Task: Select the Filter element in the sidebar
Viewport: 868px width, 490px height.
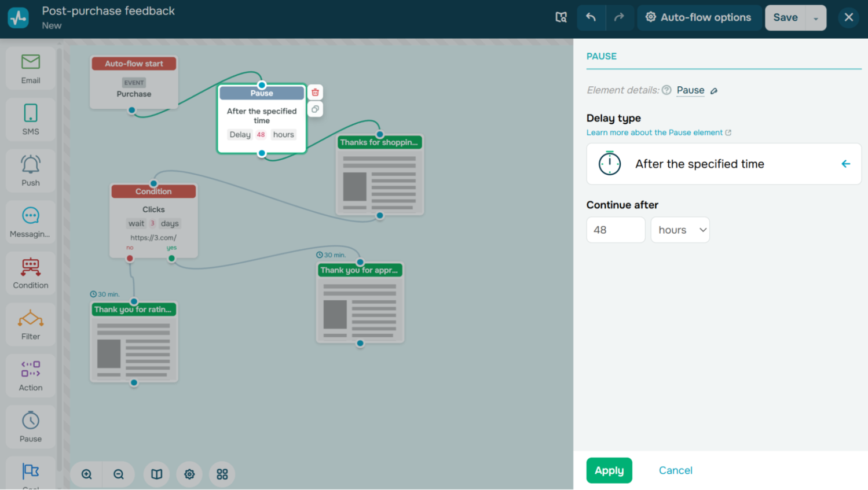Action: [31, 325]
